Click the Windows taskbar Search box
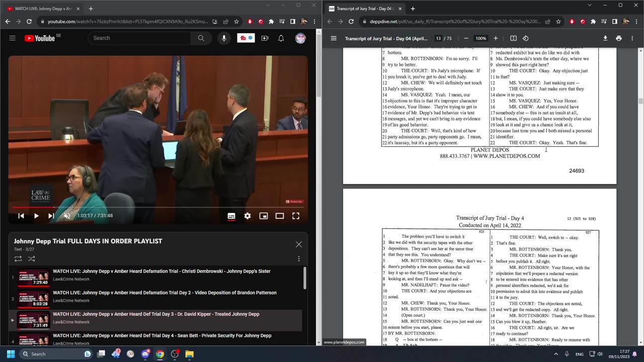Screen dimensions: 644x362 point(57,354)
